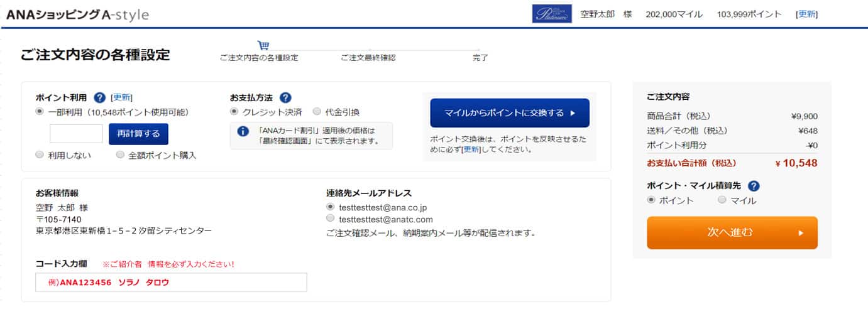Focus the コード入力欄 text field

coord(171,283)
